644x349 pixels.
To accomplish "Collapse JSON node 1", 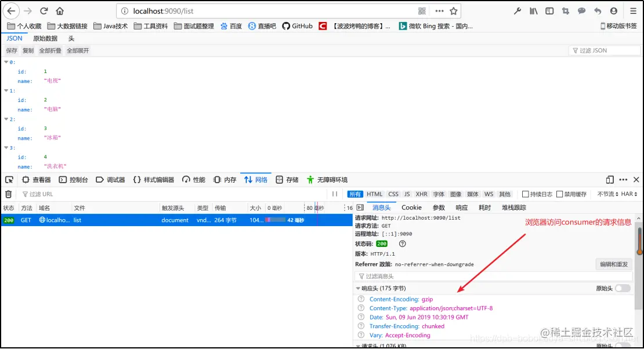I will (x=6, y=90).
